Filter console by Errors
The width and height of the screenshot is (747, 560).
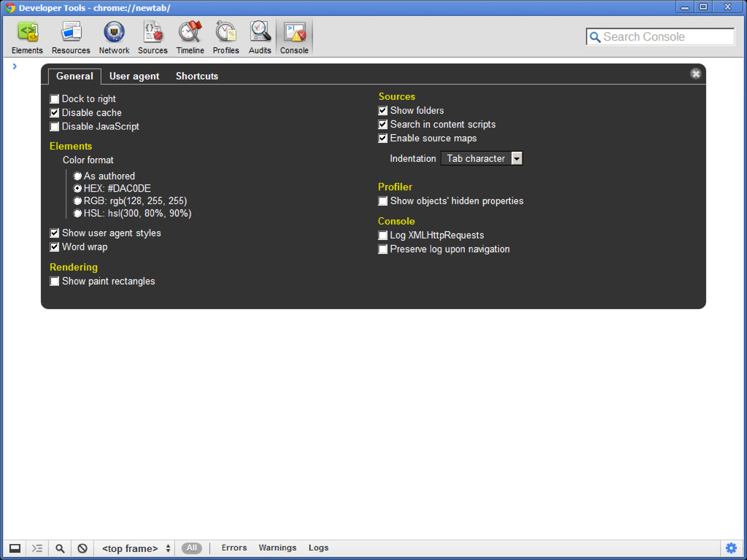(234, 548)
